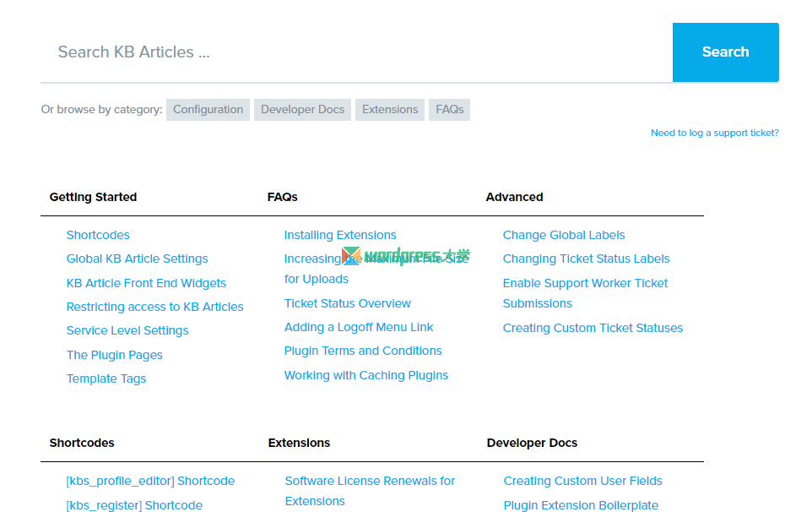Open the Shortcodes article under Getting Started

[98, 235]
